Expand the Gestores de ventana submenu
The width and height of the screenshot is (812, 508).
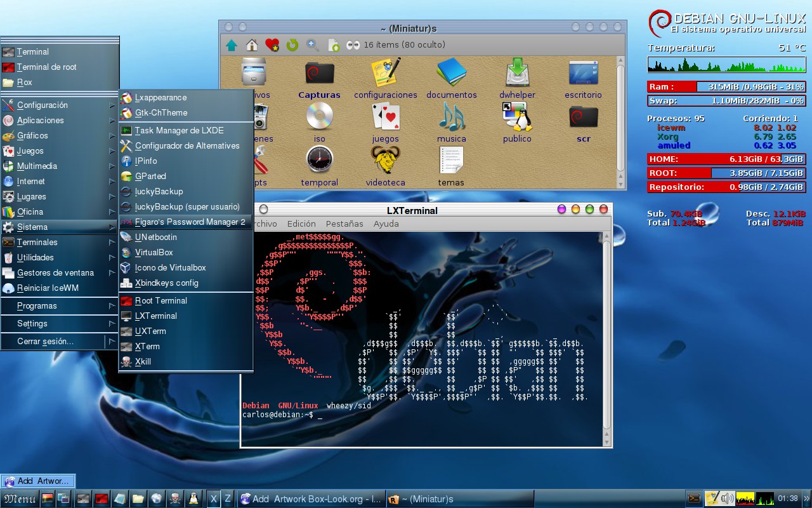[60, 272]
